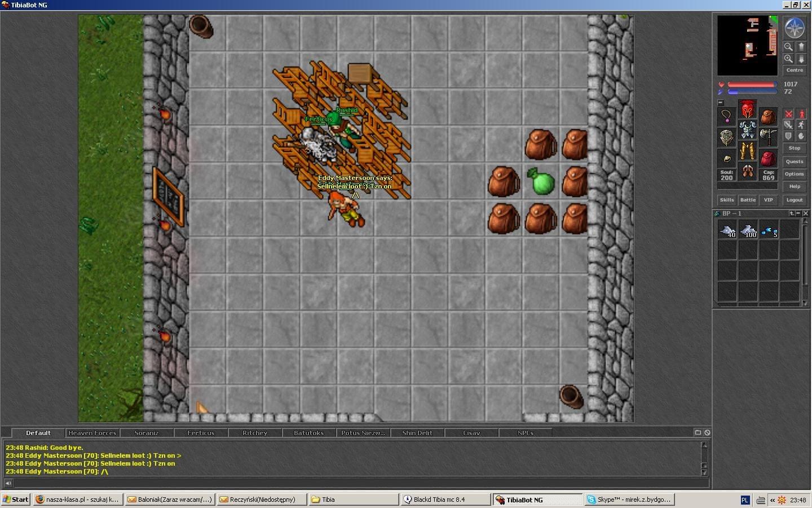Select the amulet in the necklace slot
Screen dimensions: 812x508
coord(727,117)
